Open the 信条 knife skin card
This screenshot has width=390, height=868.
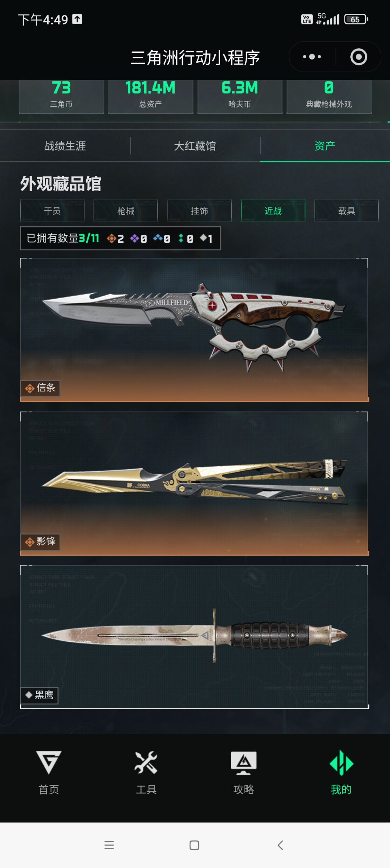tap(194, 330)
